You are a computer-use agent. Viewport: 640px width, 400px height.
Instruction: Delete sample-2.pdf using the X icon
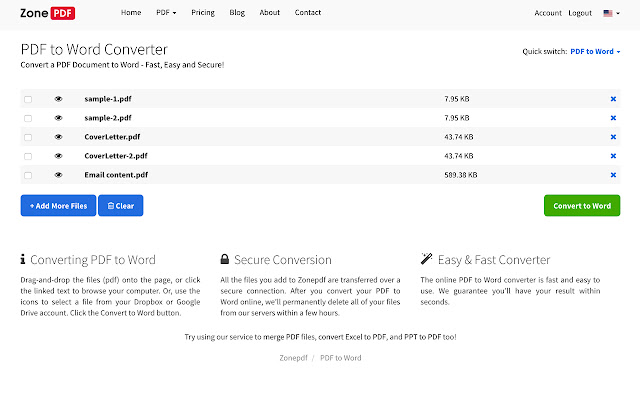[613, 118]
